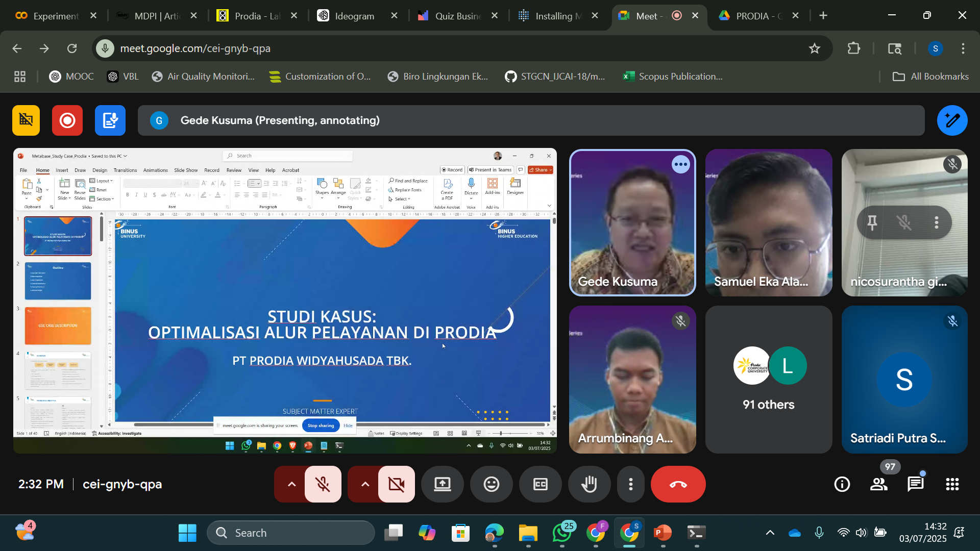Open the three-dot more options menu
The image size is (980, 551).
point(631,484)
